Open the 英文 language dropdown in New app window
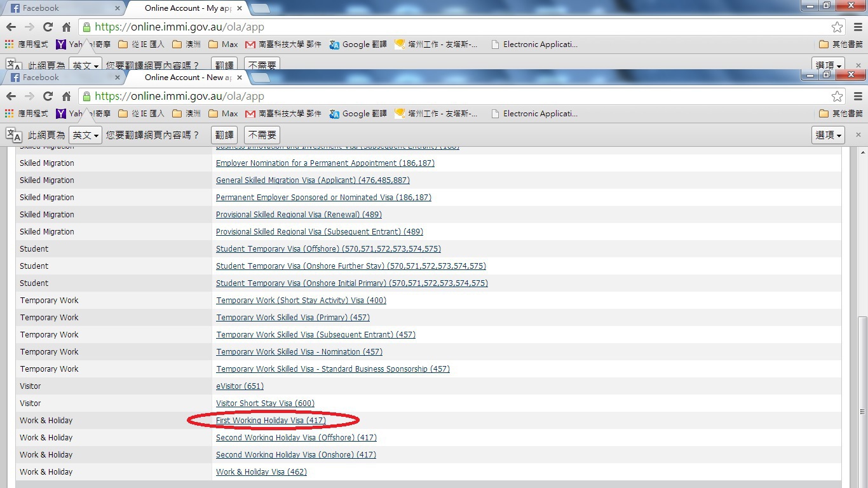 (85, 135)
